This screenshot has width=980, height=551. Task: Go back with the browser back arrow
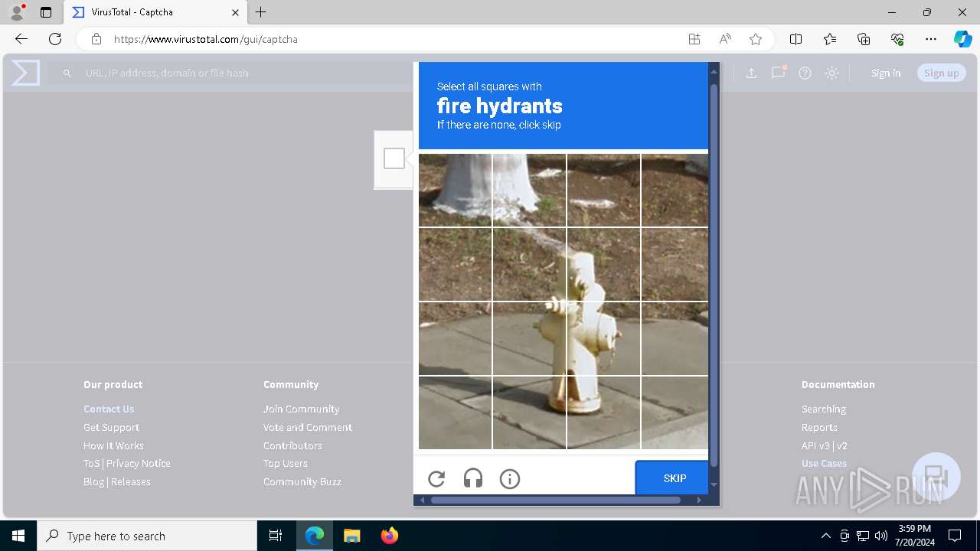[x=21, y=39]
